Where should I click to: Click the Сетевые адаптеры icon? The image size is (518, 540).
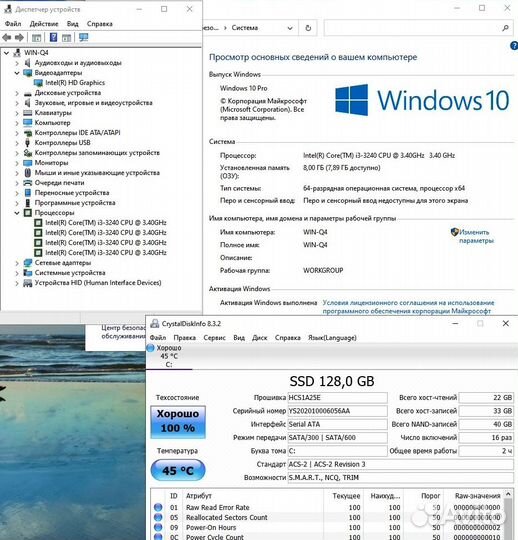pyautogui.click(x=28, y=263)
